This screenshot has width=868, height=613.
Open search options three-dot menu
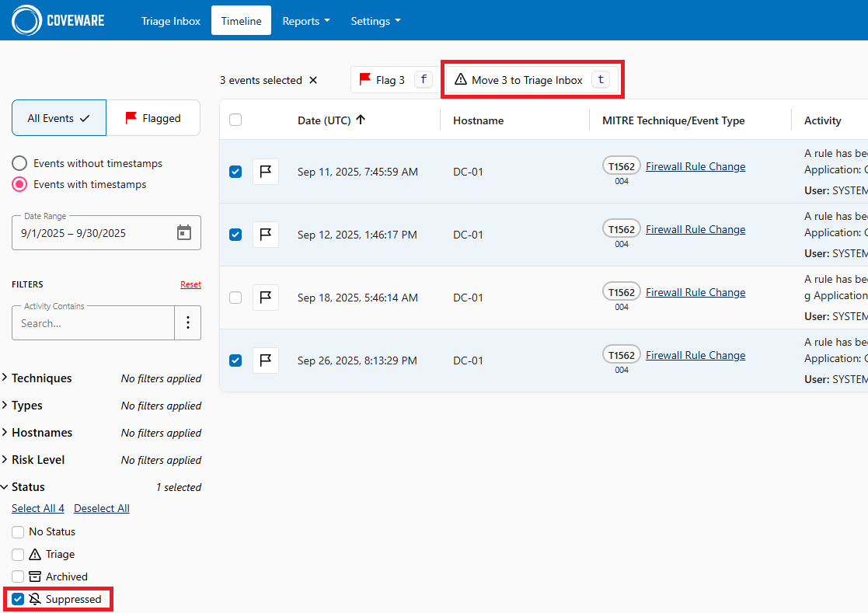coord(187,322)
